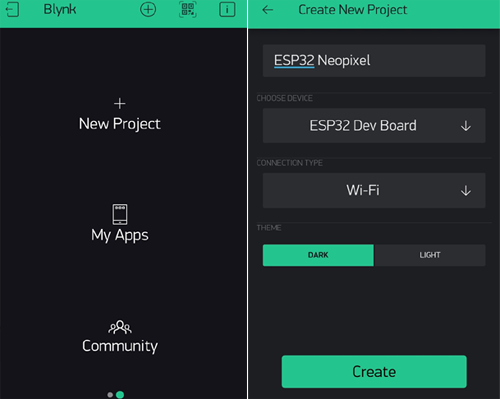Tap the gray page indicator dot
Viewport: 500px width, 399px height.
(110, 395)
